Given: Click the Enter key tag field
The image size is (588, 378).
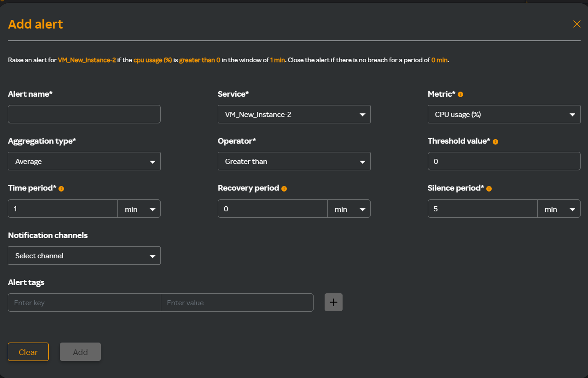Looking at the screenshot, I should click(x=84, y=303).
